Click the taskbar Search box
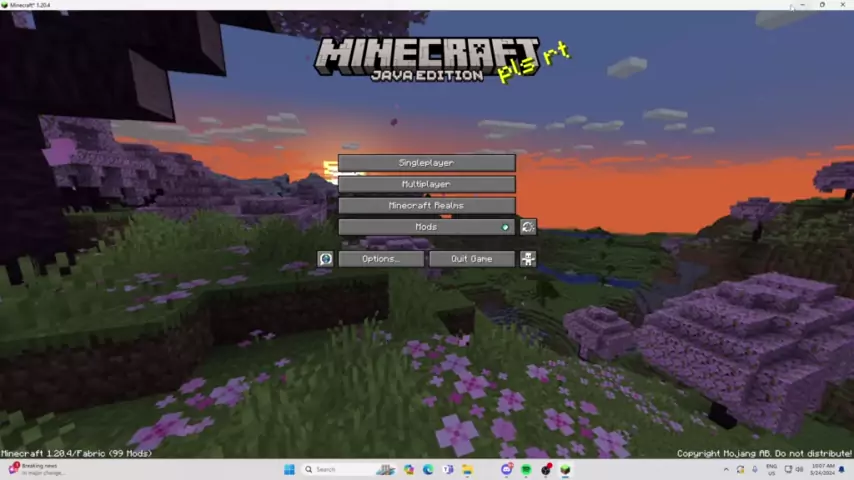854x480 pixels. click(335, 469)
